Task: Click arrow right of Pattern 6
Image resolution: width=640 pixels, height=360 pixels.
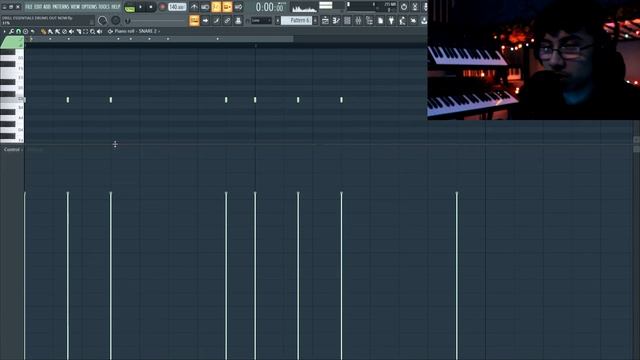Action: point(315,20)
